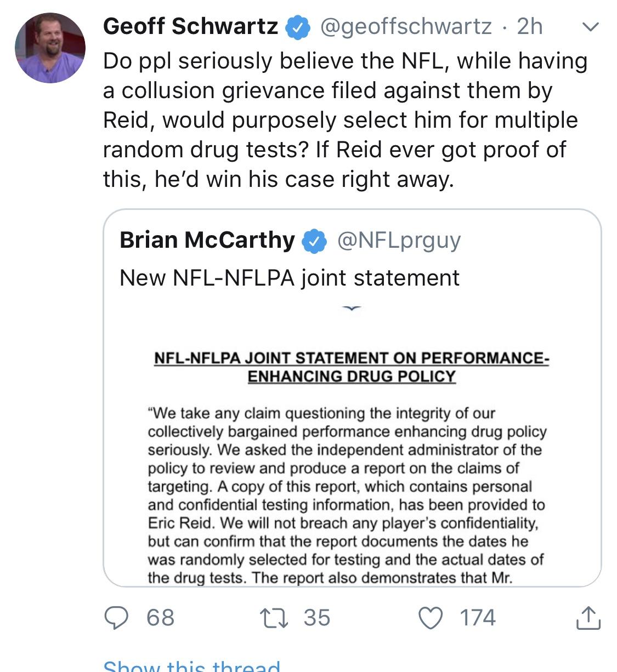Open quoted tweet text 'New NFL-NFLPA joint statement'
Image resolution: width=617 pixels, height=672 pixels.
point(289,278)
